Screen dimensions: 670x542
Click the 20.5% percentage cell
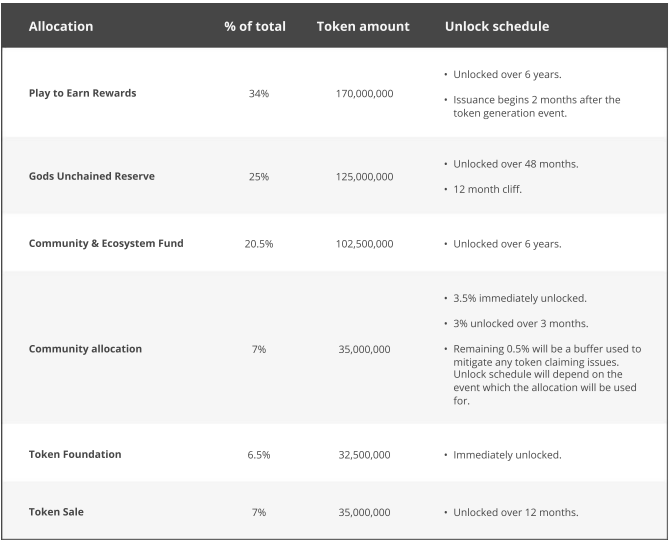coord(258,243)
